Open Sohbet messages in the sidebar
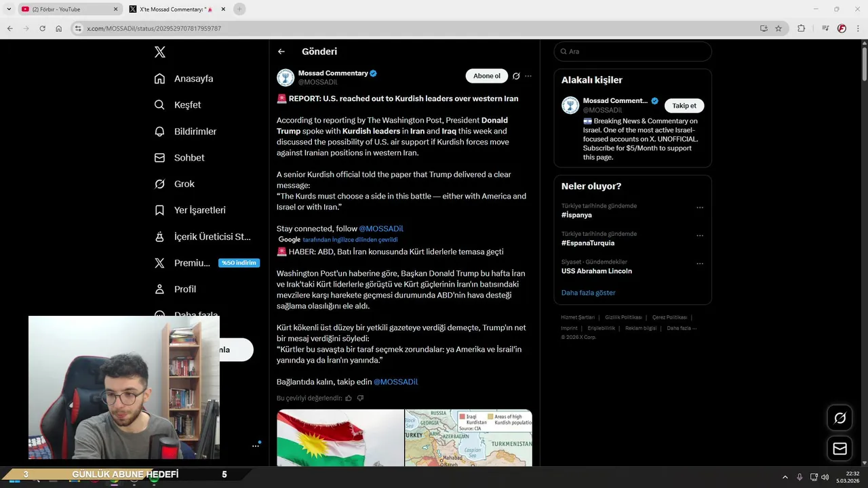Viewport: 868px width, 488px height. 179,157
